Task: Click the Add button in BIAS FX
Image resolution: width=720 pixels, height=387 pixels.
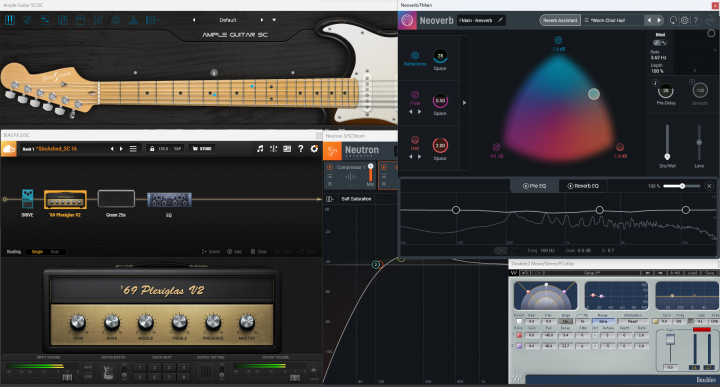Action: 234,252
